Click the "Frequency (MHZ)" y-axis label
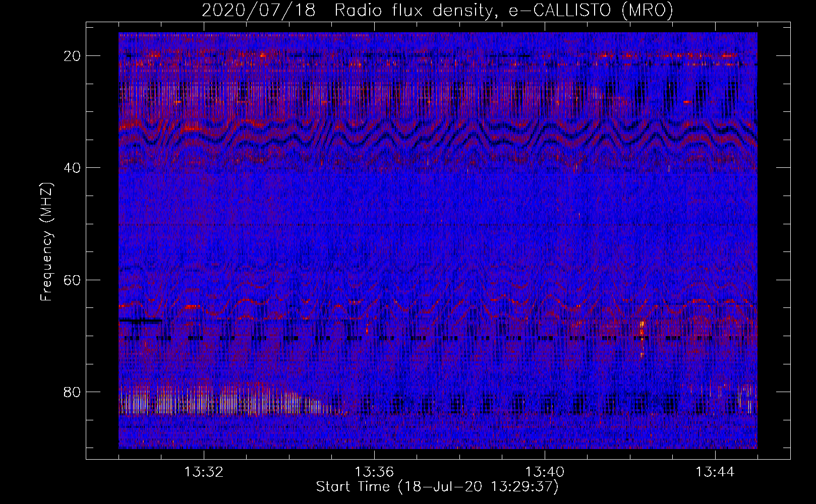The image size is (816, 504). [x=46, y=242]
